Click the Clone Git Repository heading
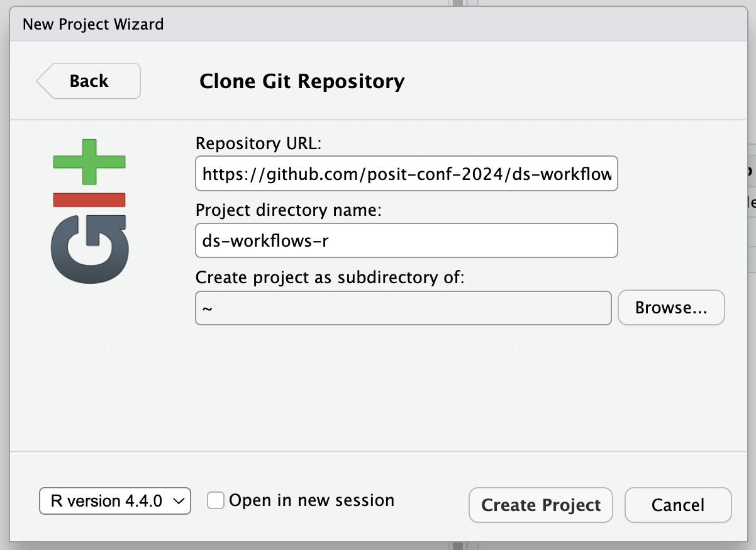Screen dimensions: 756x550 point(302,81)
